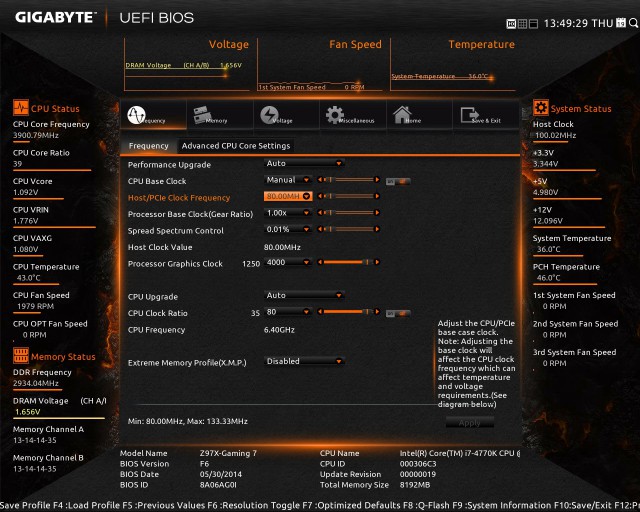Toggle the switch beside CPU Base Clock
Screen dimensions: 640x512
tap(398, 181)
